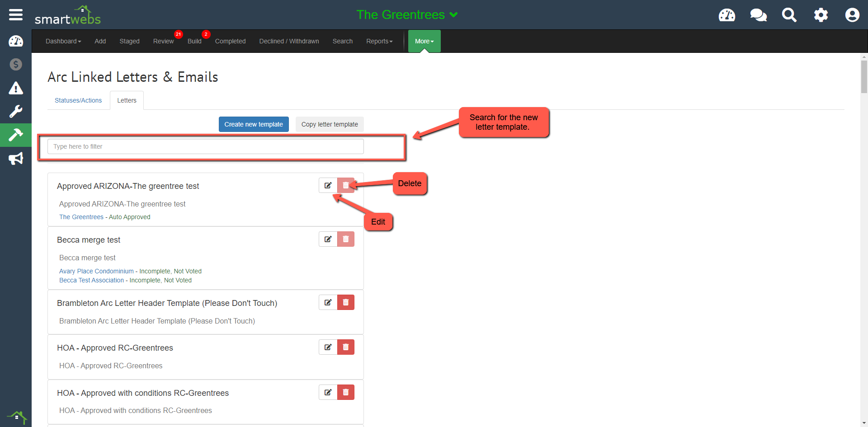Open the More dropdown menu
This screenshot has height=427, width=868.
pos(424,41)
